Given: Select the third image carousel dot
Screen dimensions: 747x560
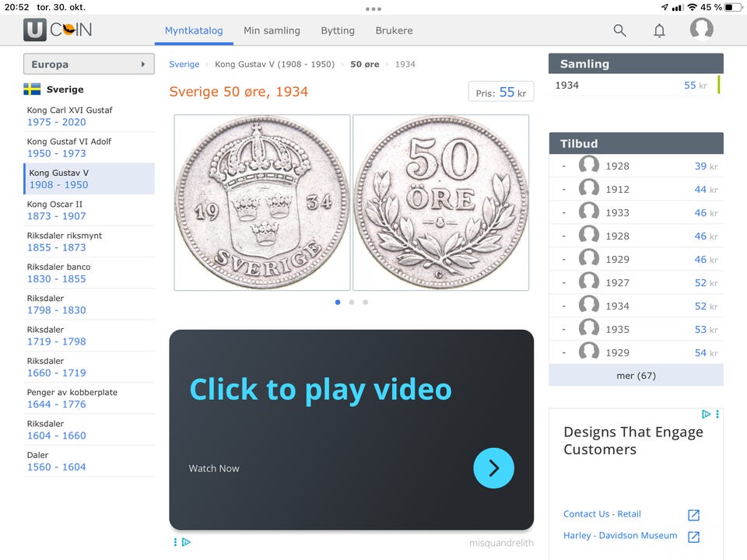Looking at the screenshot, I should (366, 302).
